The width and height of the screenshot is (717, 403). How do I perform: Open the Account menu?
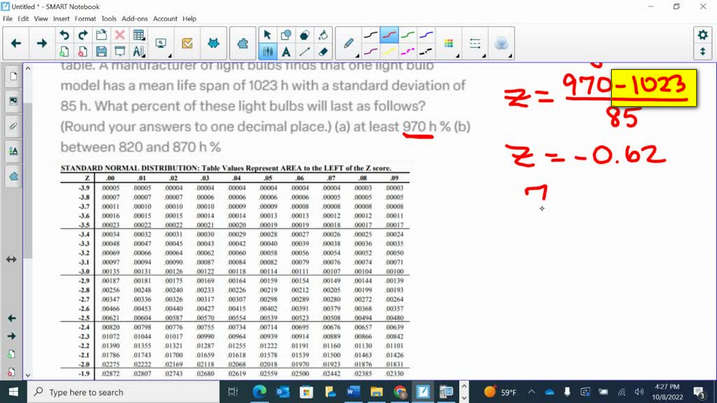click(x=165, y=19)
